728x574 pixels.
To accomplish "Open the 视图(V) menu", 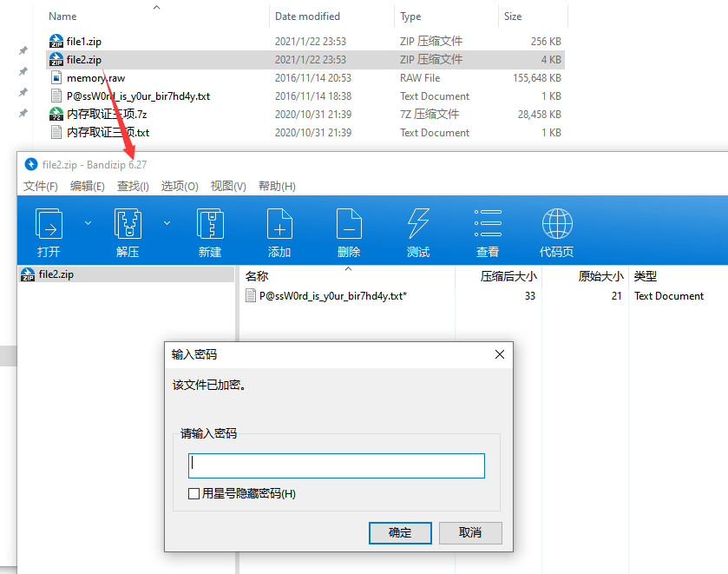I will click(x=231, y=185).
